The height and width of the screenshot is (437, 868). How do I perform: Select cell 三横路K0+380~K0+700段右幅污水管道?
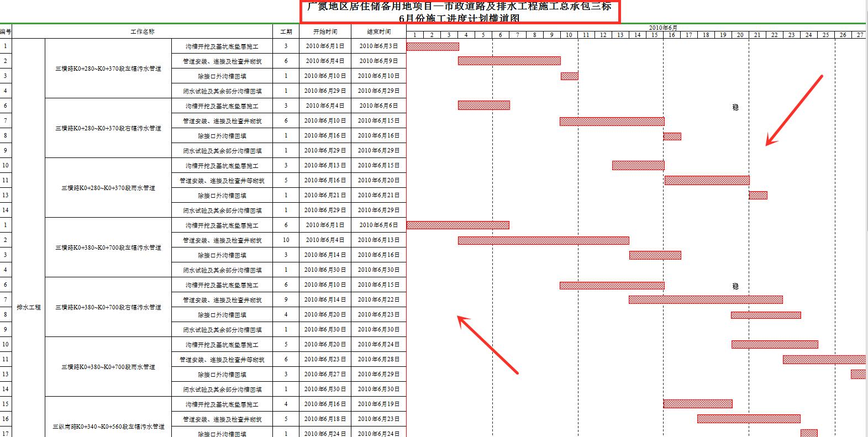point(108,307)
